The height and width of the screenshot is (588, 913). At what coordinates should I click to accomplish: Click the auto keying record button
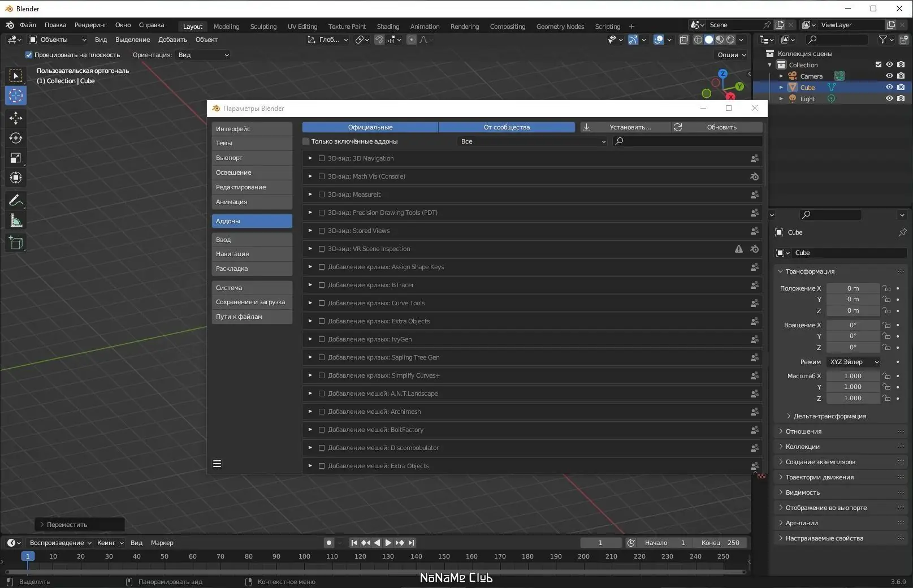point(329,543)
